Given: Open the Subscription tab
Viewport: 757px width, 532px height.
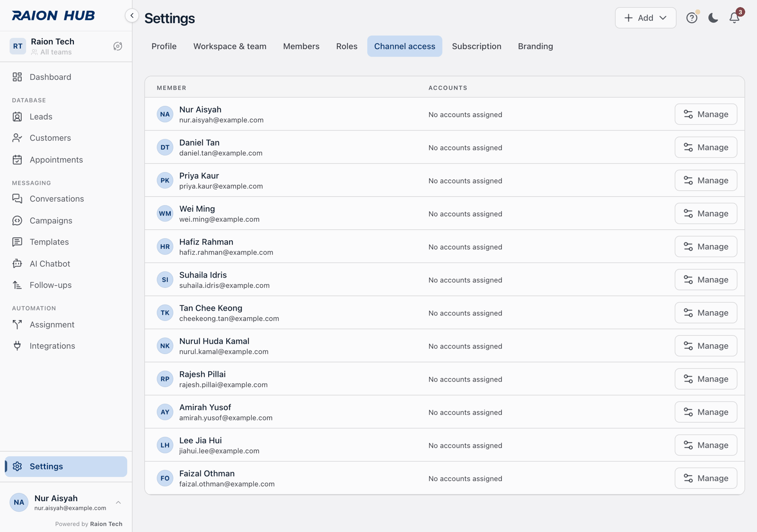Looking at the screenshot, I should 476,46.
